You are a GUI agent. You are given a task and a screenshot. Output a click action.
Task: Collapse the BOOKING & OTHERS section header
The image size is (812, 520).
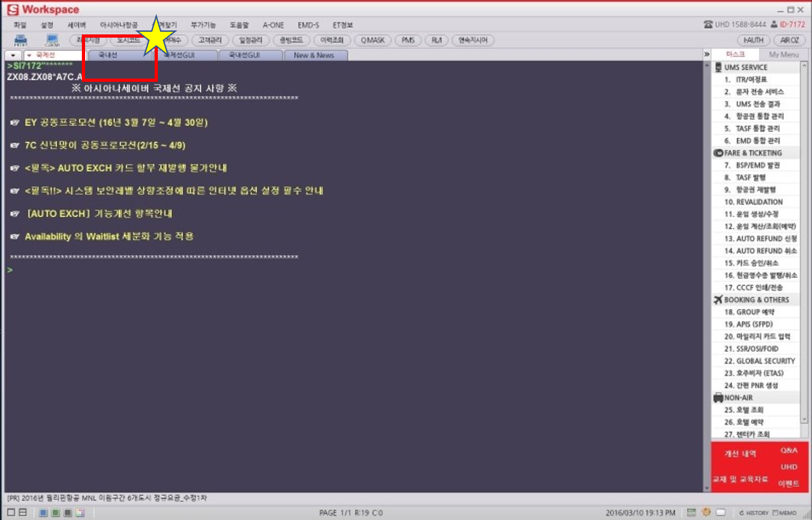[x=756, y=300]
